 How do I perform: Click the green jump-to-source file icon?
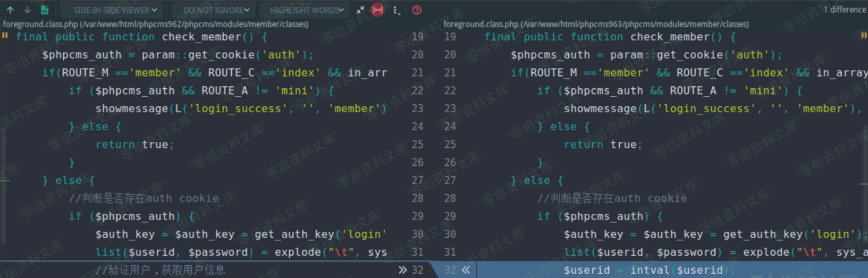pos(45,10)
